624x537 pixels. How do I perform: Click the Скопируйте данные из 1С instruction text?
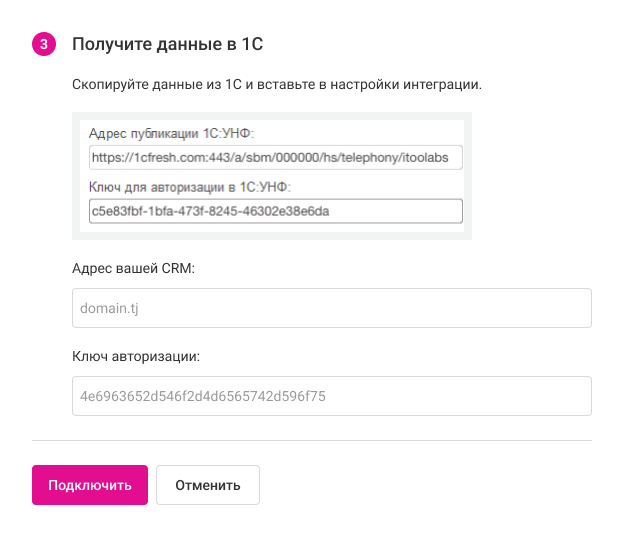[277, 84]
